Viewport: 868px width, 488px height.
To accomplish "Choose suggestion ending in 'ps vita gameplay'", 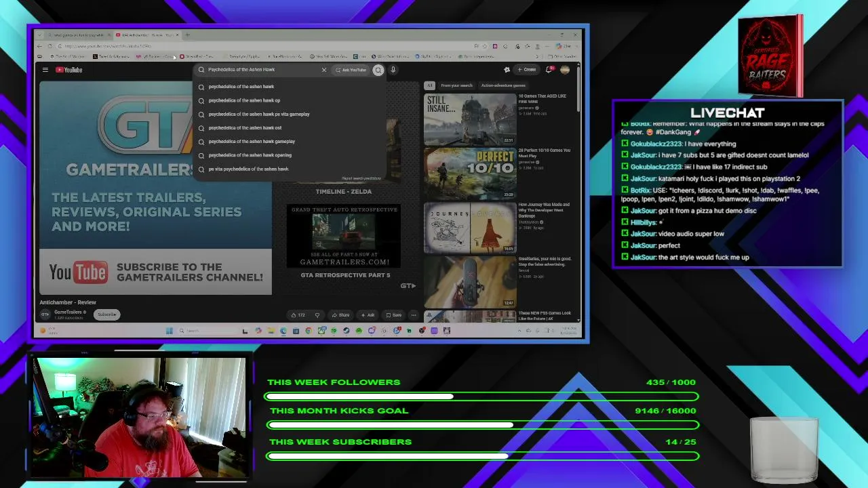I will 258,114.
